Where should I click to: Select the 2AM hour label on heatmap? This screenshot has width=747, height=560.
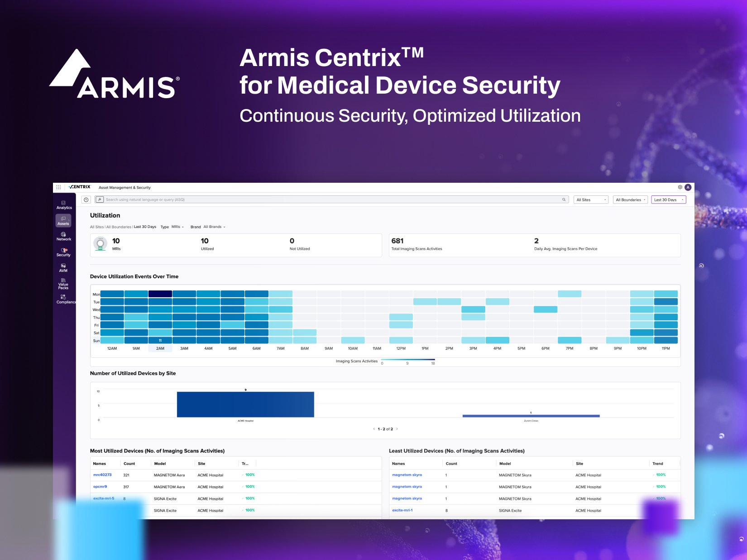[x=160, y=349]
